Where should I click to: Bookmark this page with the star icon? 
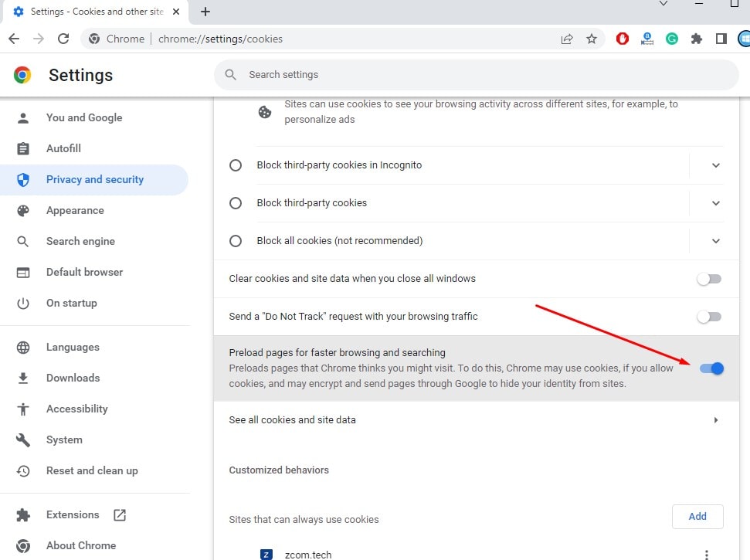point(592,39)
